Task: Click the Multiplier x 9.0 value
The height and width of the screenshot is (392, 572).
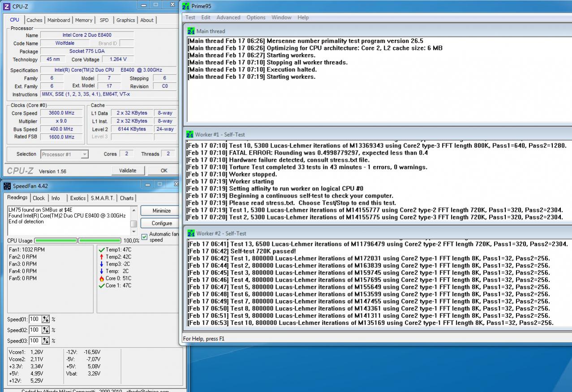Action: click(62, 121)
